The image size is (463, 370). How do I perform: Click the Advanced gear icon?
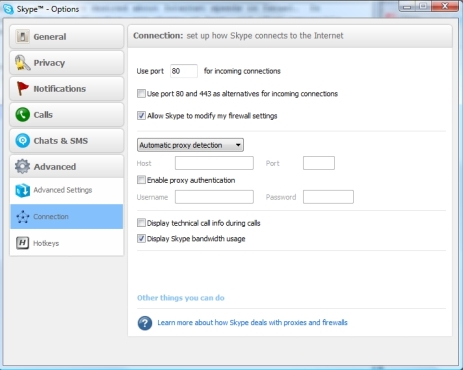[x=22, y=166]
